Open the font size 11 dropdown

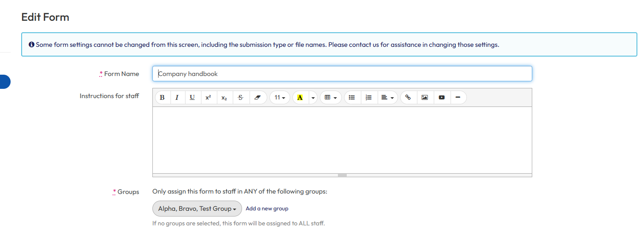pos(280,98)
